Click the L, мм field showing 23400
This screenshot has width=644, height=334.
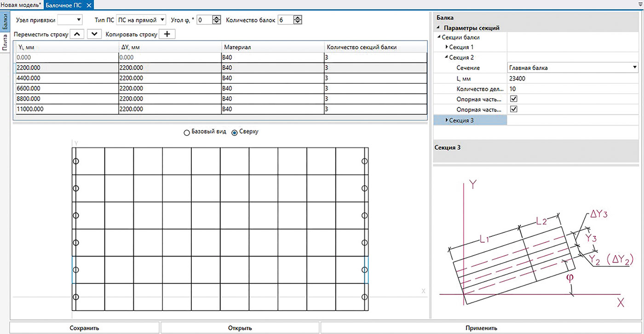(x=572, y=78)
